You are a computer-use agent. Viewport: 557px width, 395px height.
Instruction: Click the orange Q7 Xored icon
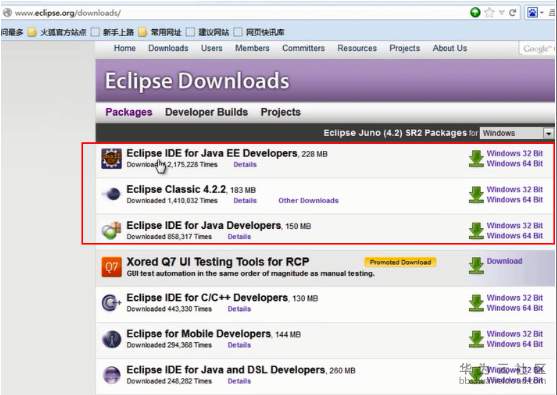(x=111, y=267)
